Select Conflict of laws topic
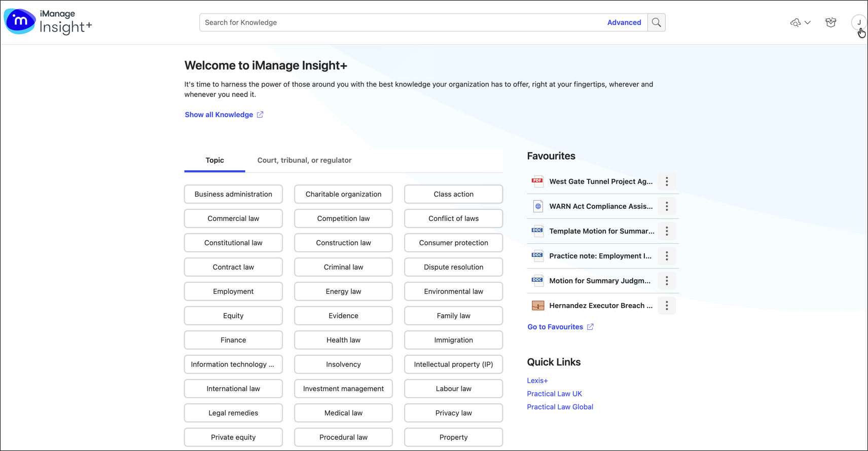This screenshot has height=451, width=868. (x=453, y=218)
